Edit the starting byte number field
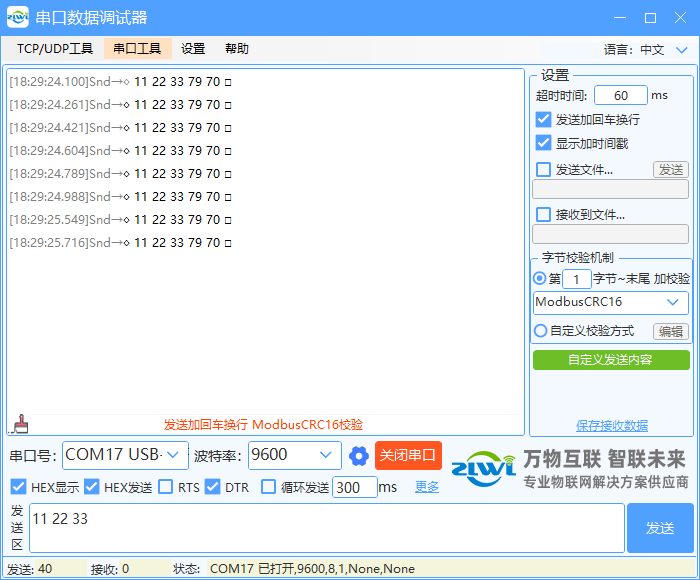 pyautogui.click(x=576, y=280)
